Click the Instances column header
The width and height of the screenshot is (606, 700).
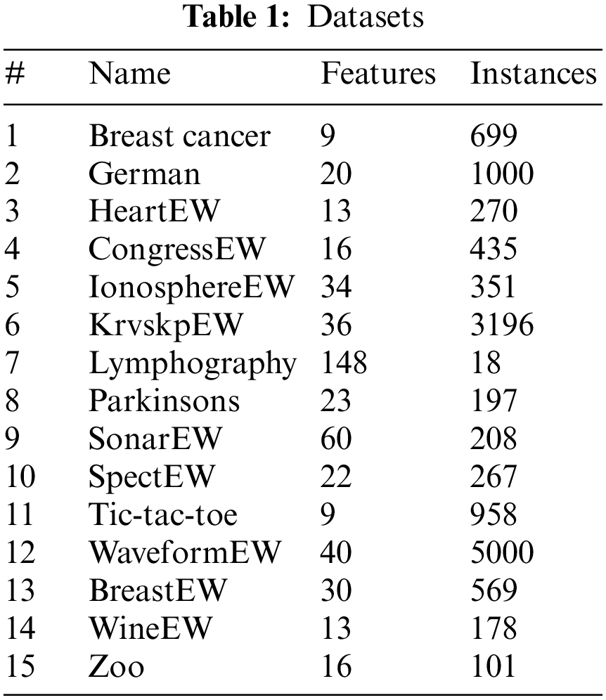tap(532, 74)
